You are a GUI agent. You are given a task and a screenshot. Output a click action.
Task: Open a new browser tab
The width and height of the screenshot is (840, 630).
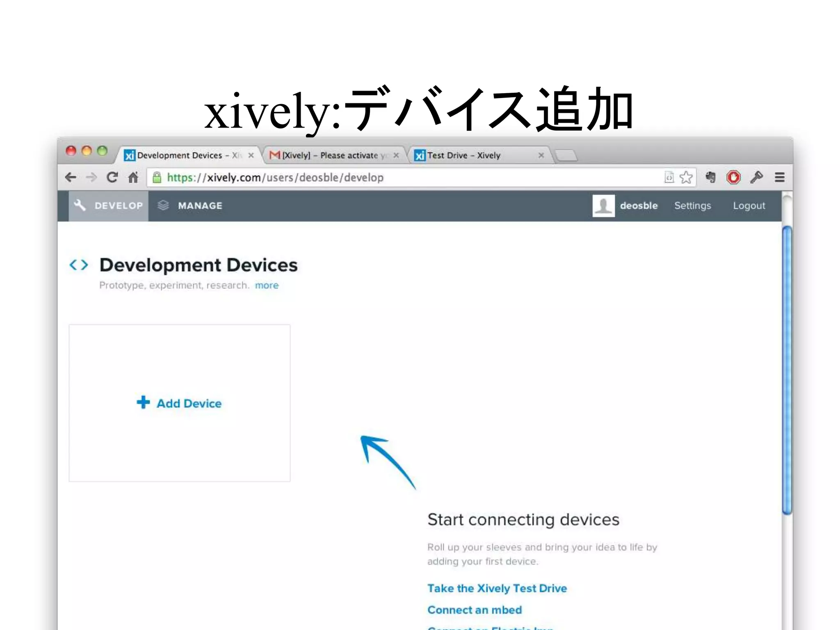(566, 155)
